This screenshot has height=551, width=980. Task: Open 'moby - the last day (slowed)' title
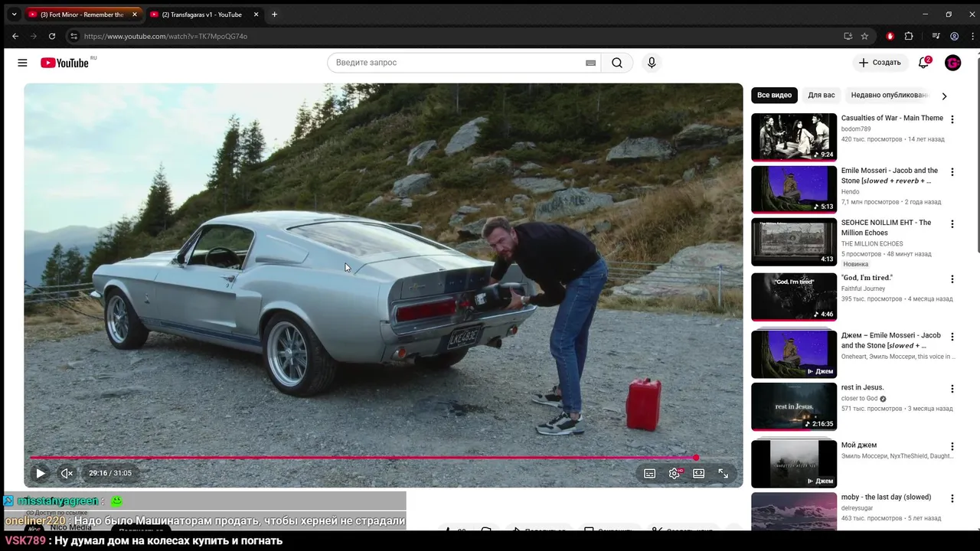coord(886,497)
